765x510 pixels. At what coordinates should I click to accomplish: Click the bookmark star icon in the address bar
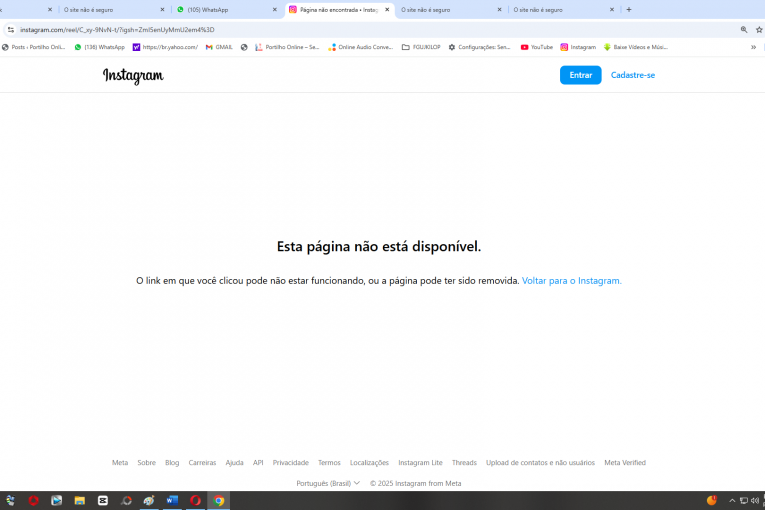pos(758,30)
